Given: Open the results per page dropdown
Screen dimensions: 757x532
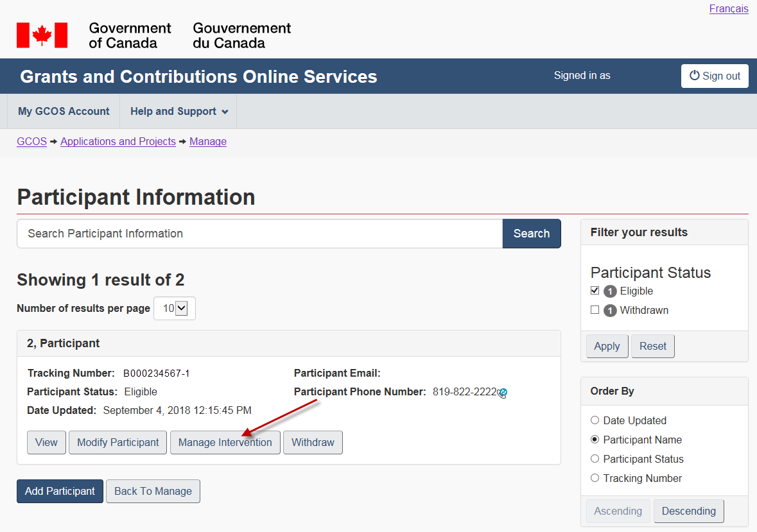Looking at the screenshot, I should click(175, 309).
